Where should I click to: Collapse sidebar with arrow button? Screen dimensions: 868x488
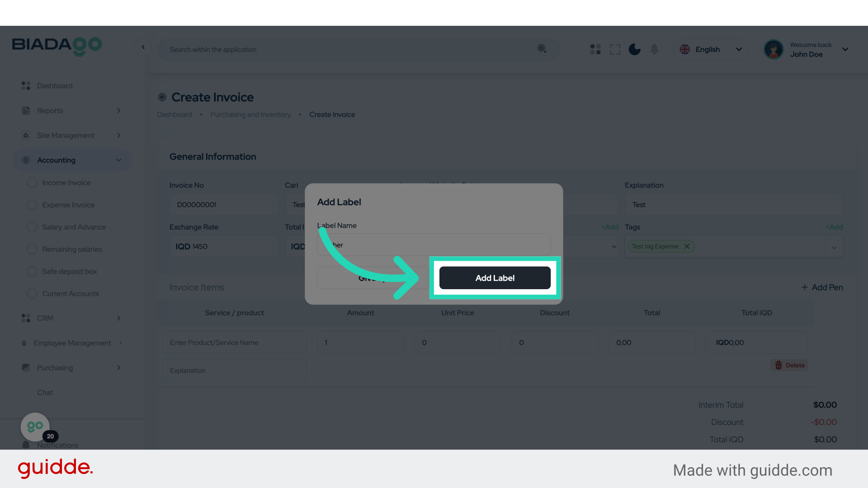[143, 47]
